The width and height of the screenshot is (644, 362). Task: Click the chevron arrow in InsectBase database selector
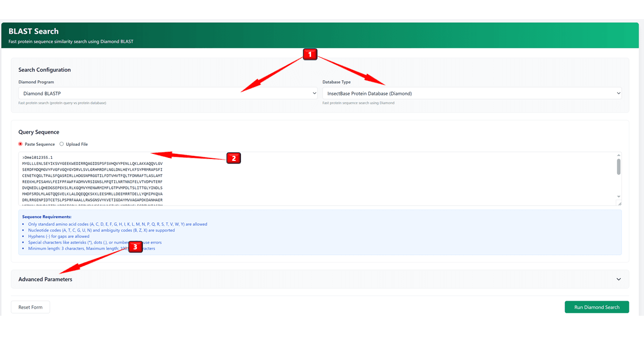(618, 93)
